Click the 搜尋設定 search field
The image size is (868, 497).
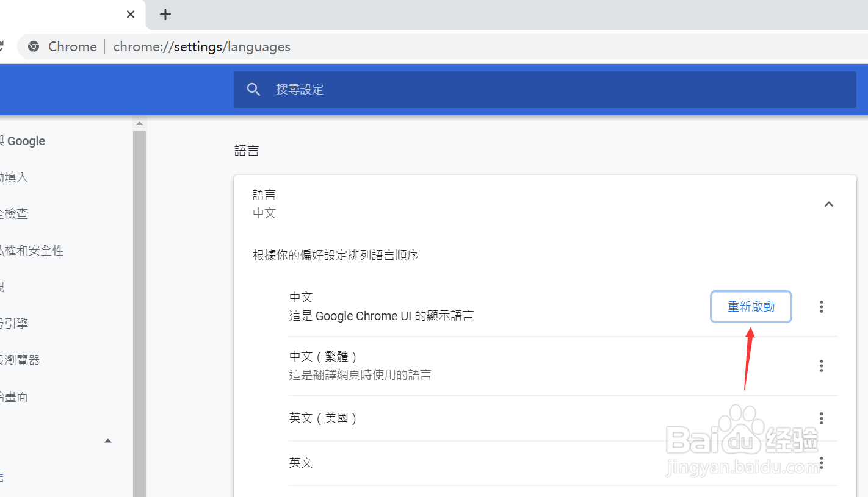(x=427, y=89)
